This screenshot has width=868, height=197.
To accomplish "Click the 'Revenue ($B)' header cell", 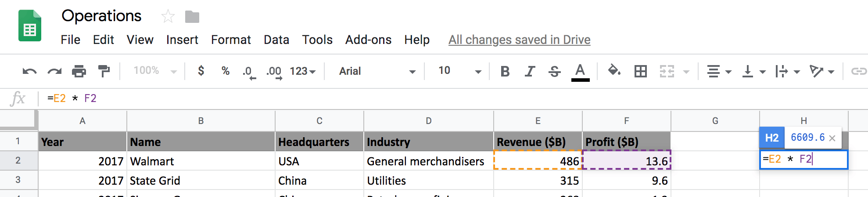I will [538, 142].
